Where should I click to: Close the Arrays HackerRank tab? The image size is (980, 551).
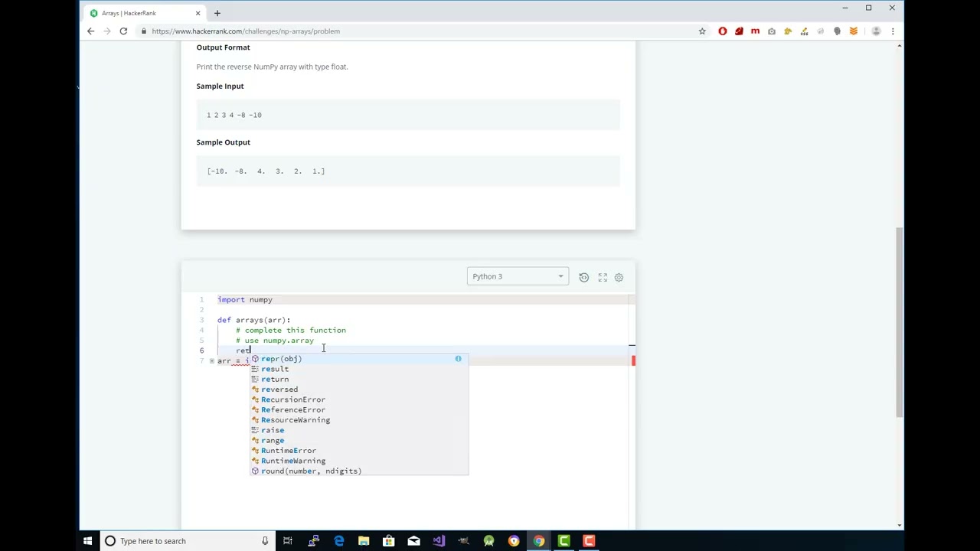click(198, 13)
